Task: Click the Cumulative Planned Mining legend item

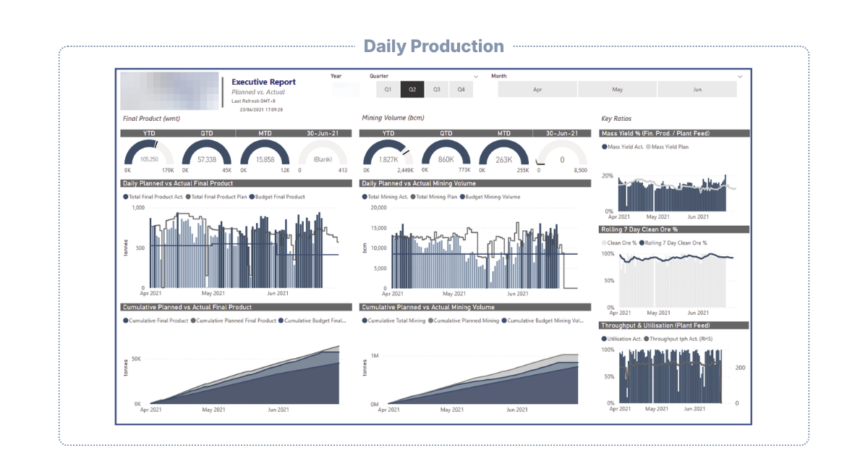Action: point(464,321)
